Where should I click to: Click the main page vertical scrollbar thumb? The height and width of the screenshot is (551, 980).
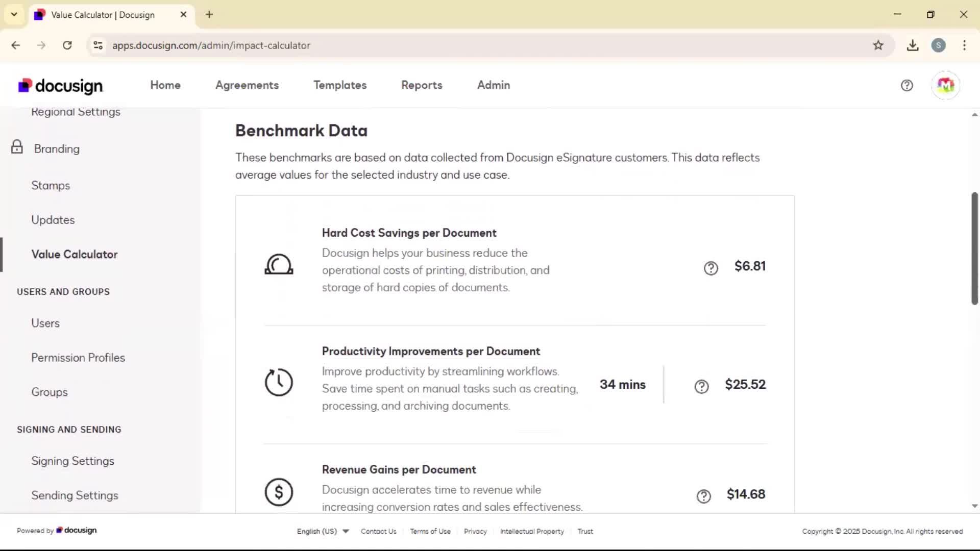974,248
